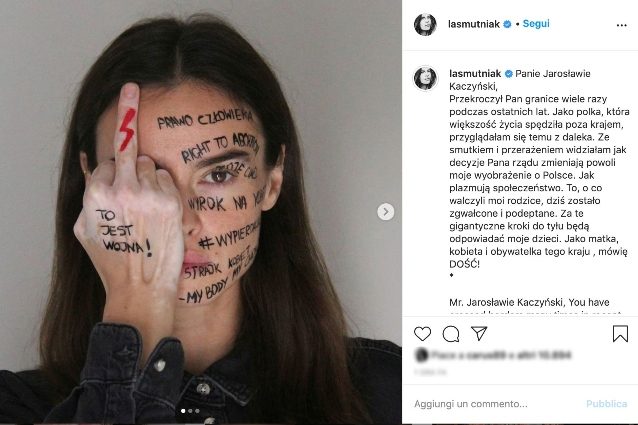Open the three-dots more options menu
The width and height of the screenshot is (638, 425).
[621, 25]
